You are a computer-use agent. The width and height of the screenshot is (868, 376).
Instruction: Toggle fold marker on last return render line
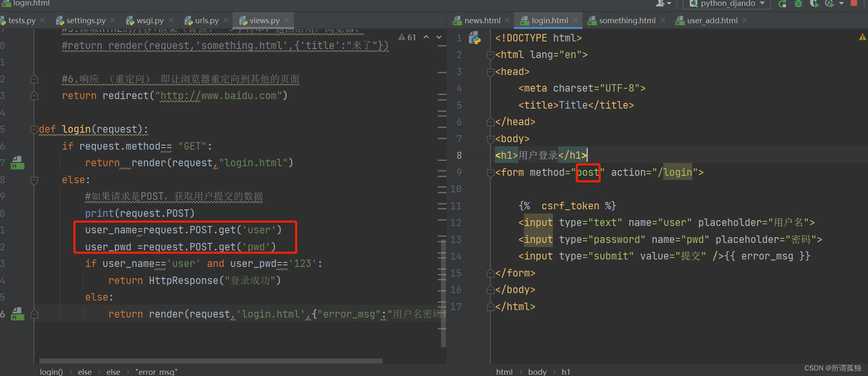click(x=34, y=314)
